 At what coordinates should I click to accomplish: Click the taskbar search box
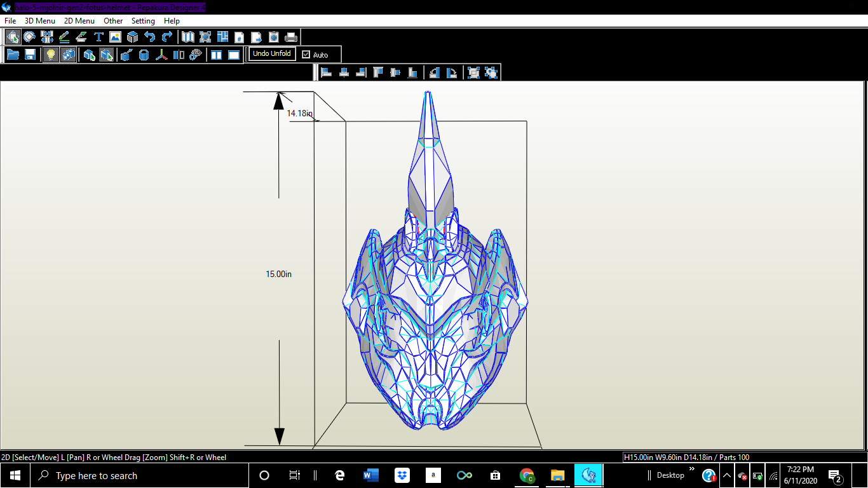139,475
